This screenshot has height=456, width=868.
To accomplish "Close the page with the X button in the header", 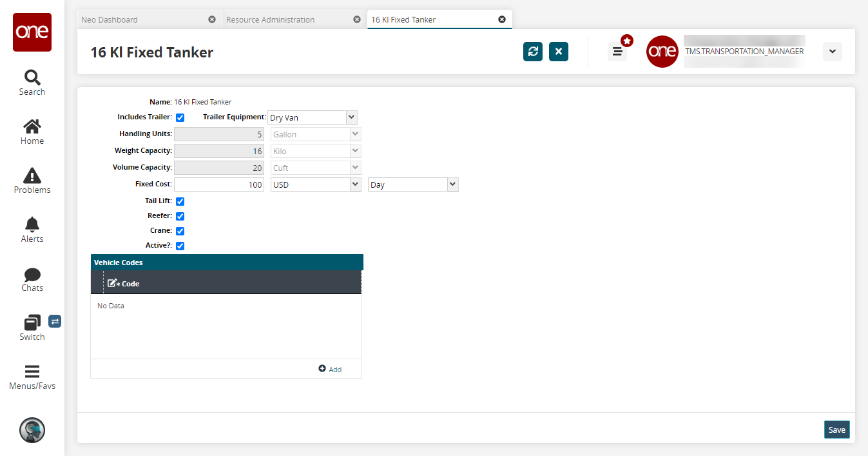I will [x=559, y=52].
